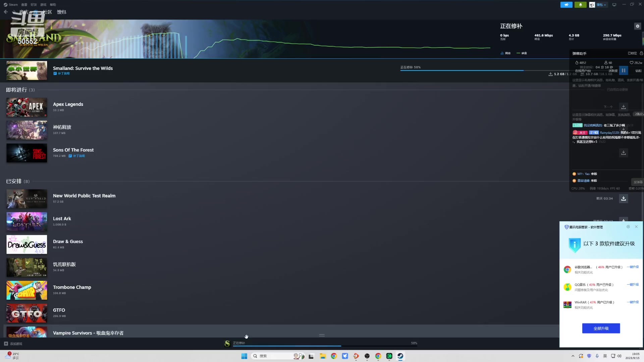Pause the Smalland download
Image resolution: width=644 pixels, height=362 pixels.
click(x=624, y=70)
